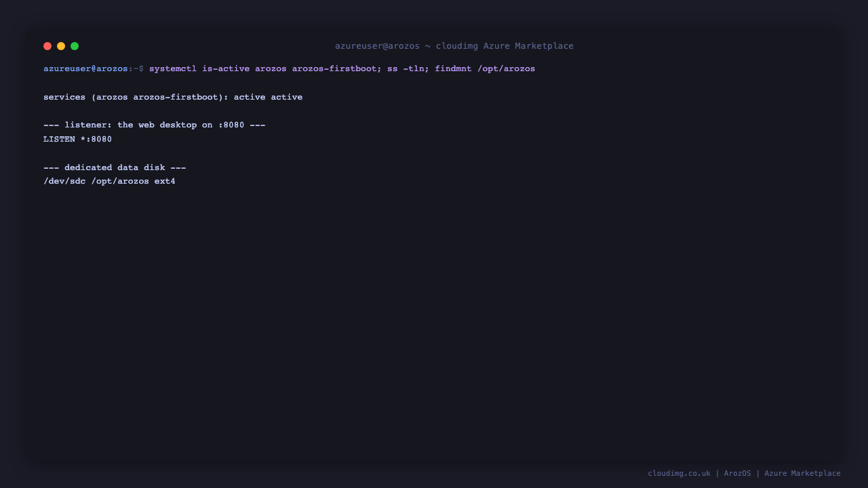This screenshot has width=868, height=488.
Task: Click the systemctl is-active command line
Action: [x=342, y=68]
